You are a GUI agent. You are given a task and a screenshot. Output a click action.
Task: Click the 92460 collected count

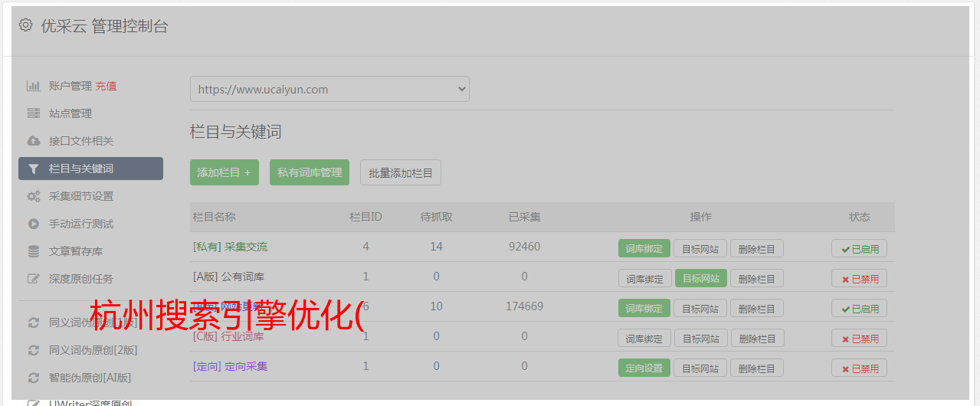click(x=524, y=247)
